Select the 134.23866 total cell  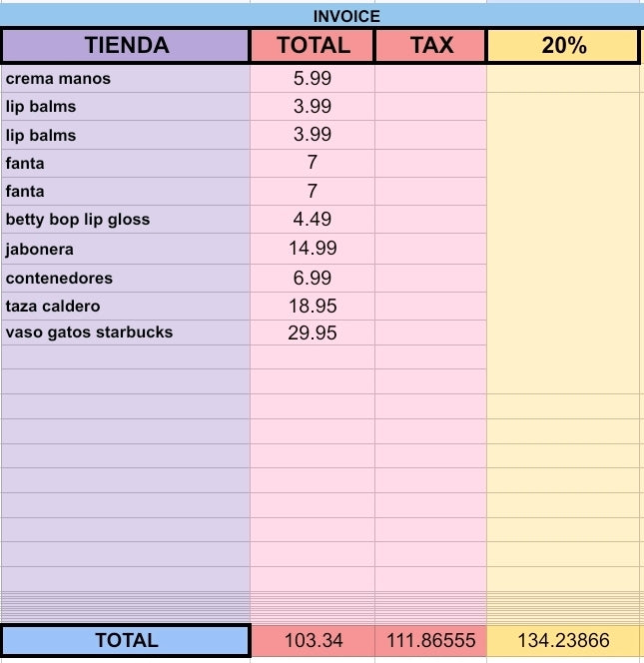tap(563, 640)
